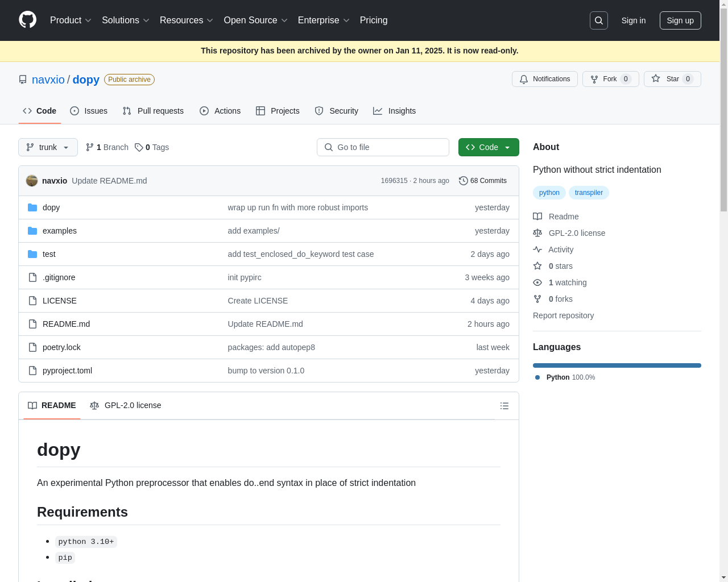Click the Python language bar
Screen dimensions: 728x582
click(x=617, y=365)
